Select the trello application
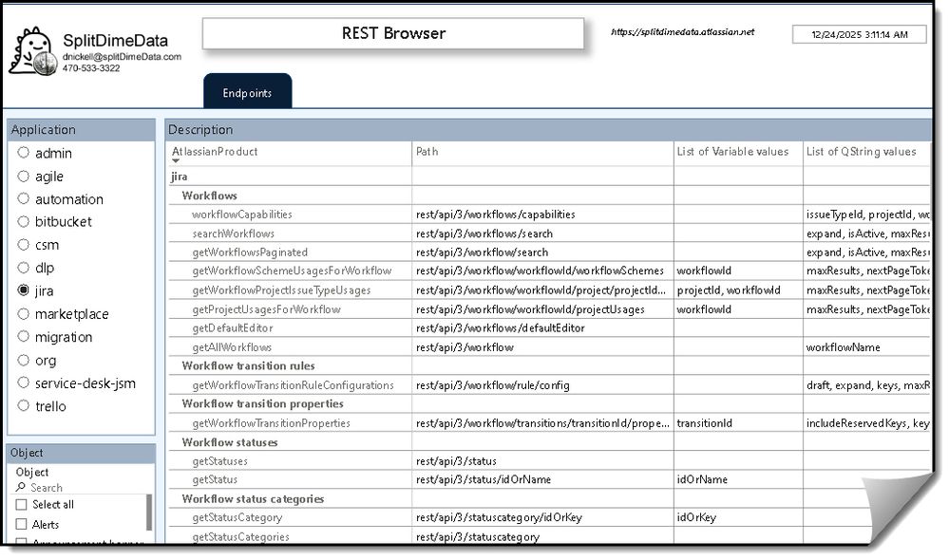 point(22,406)
